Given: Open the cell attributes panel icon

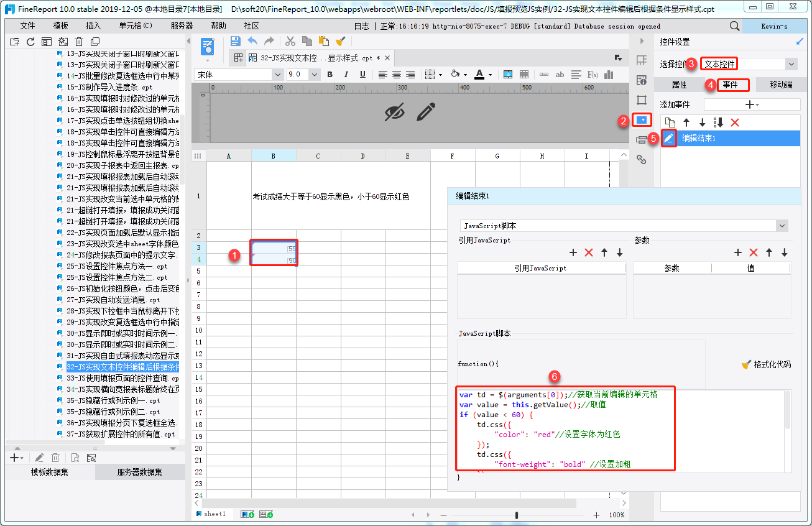Looking at the screenshot, I should point(642,80).
